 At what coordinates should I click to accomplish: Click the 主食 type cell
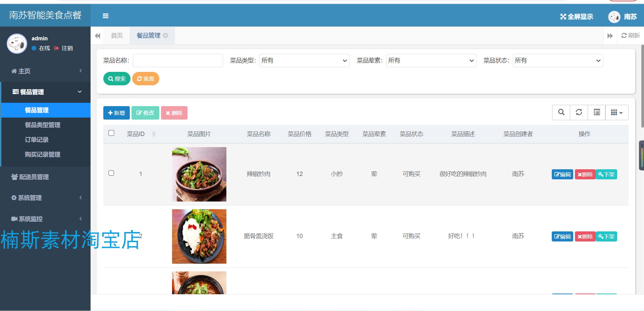[337, 236]
